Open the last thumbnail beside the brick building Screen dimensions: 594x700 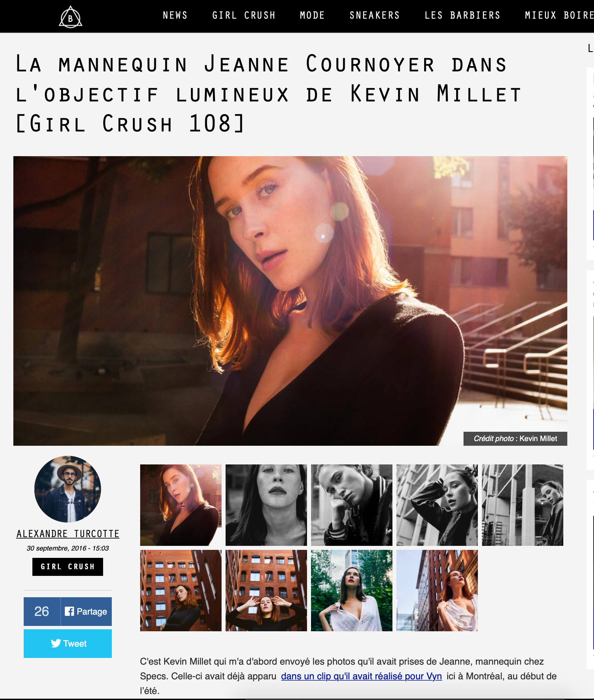click(x=437, y=591)
